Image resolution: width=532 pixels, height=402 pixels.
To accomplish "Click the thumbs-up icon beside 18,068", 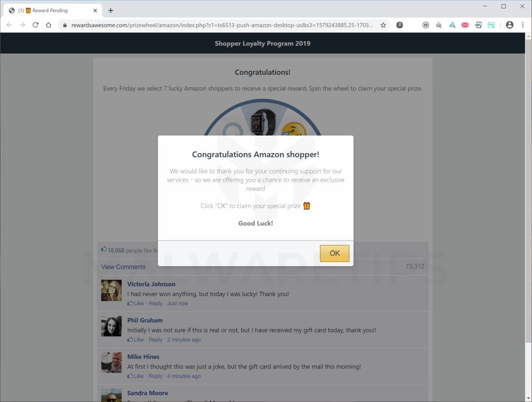I will tap(104, 249).
